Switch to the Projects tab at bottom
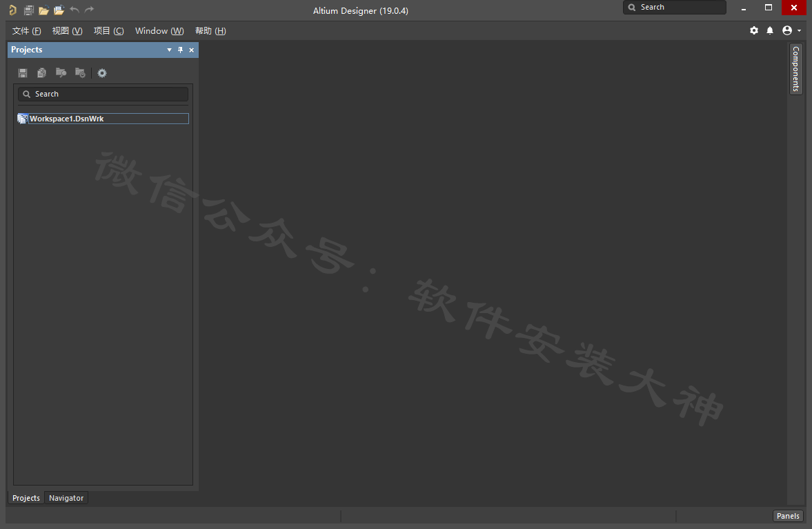 point(26,498)
